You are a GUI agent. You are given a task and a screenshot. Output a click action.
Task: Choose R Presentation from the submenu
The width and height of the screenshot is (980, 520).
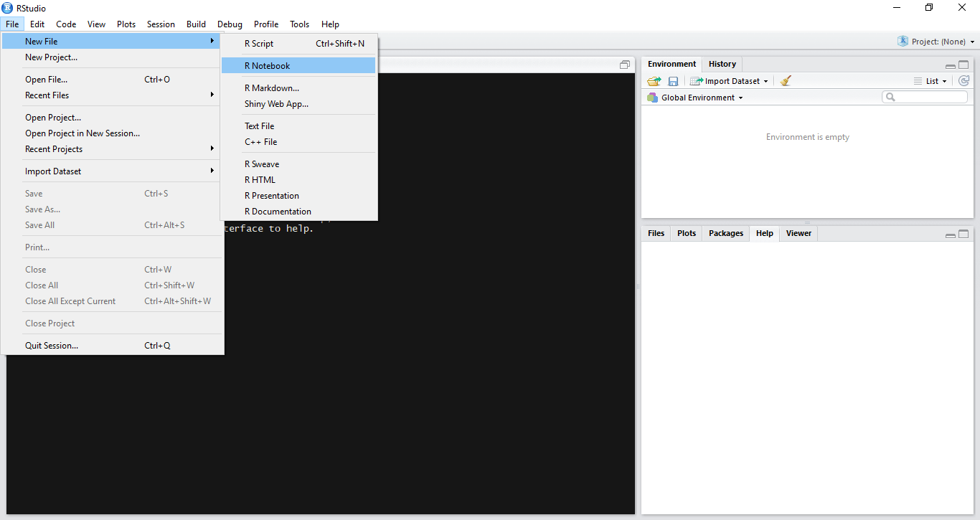[x=298, y=196]
